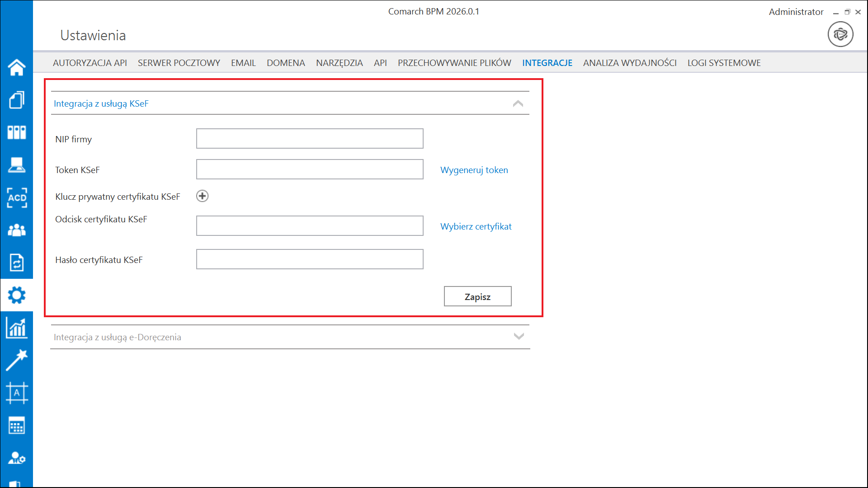
Task: Click the plus icon for private key
Action: (202, 196)
